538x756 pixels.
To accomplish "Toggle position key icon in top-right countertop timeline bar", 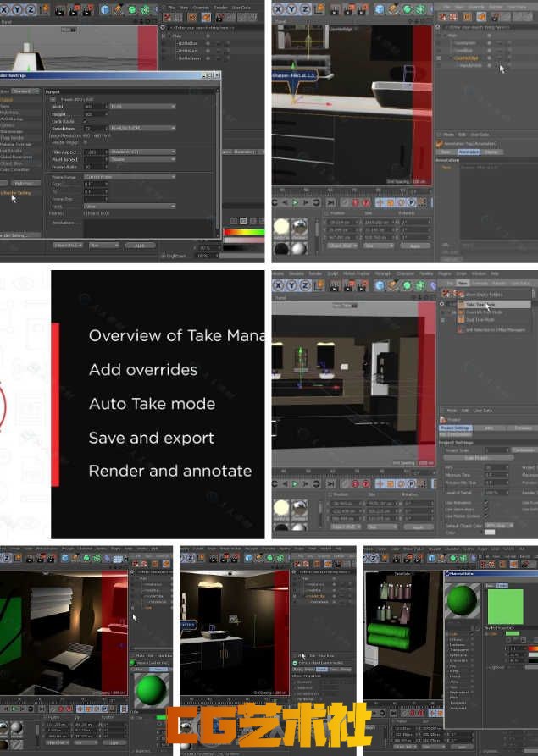I will 380,203.
